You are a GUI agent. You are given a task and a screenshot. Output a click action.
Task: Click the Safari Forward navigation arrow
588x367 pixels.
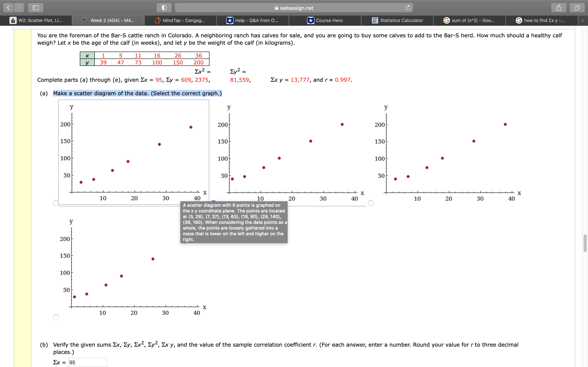coord(19,8)
